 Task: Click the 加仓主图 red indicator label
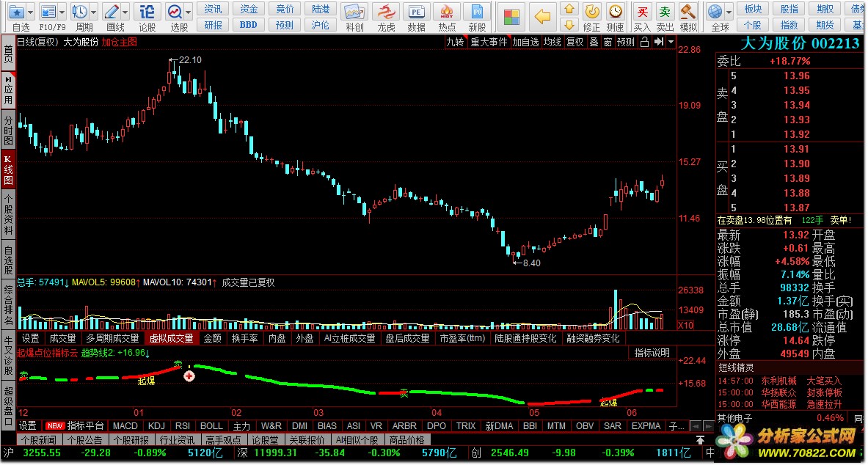tap(120, 42)
